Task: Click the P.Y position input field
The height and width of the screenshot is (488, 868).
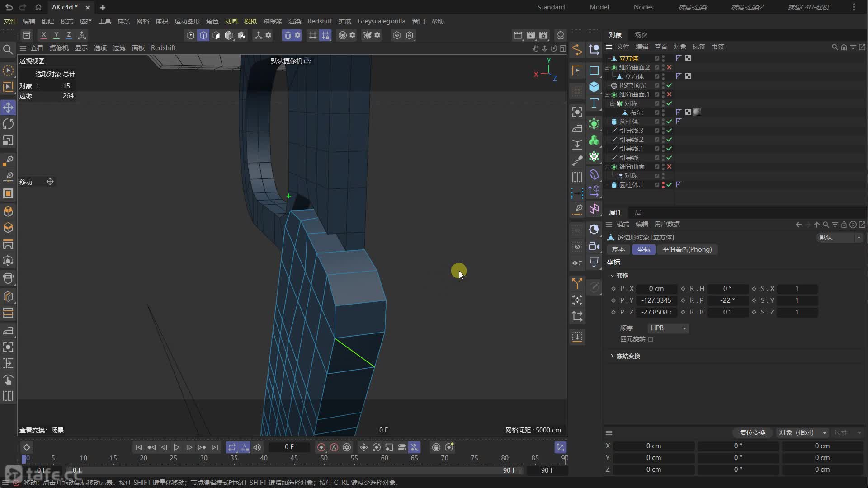Action: [656, 300]
